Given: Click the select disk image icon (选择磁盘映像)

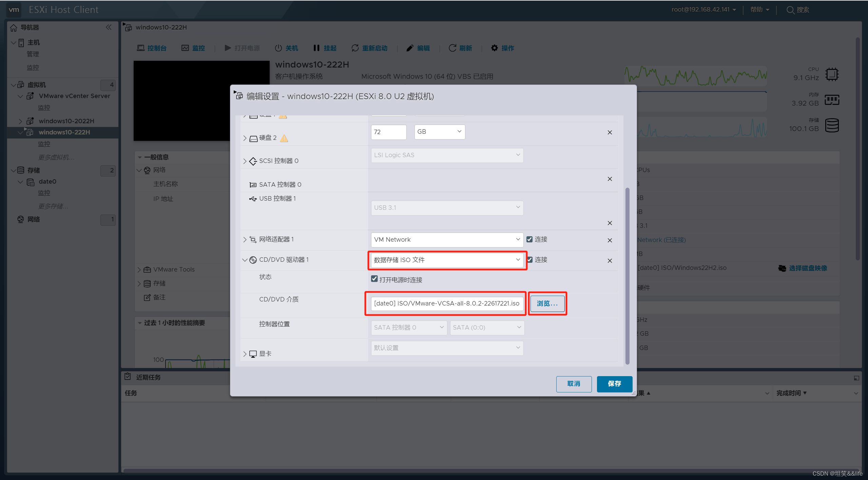Looking at the screenshot, I should (x=782, y=268).
